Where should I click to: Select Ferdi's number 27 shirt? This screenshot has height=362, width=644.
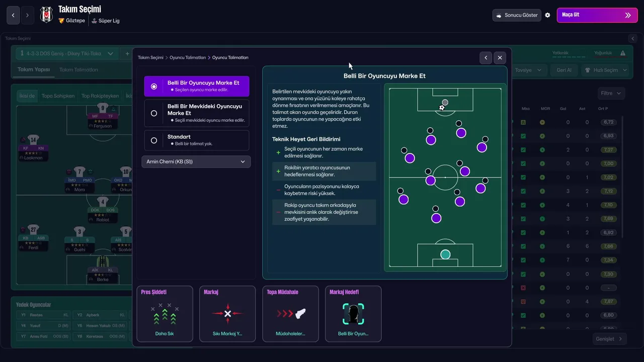33,230
